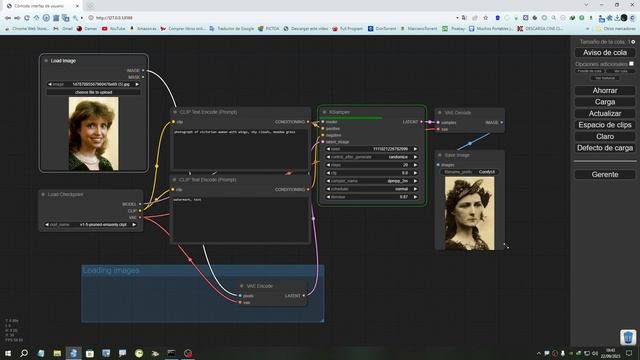
Task: Increase the KSampler steps value
Action: [416, 165]
